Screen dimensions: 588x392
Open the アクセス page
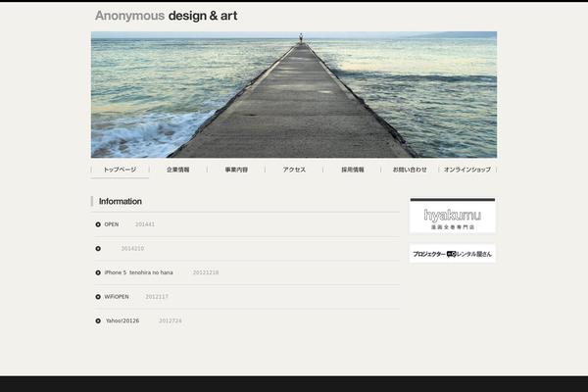(294, 170)
